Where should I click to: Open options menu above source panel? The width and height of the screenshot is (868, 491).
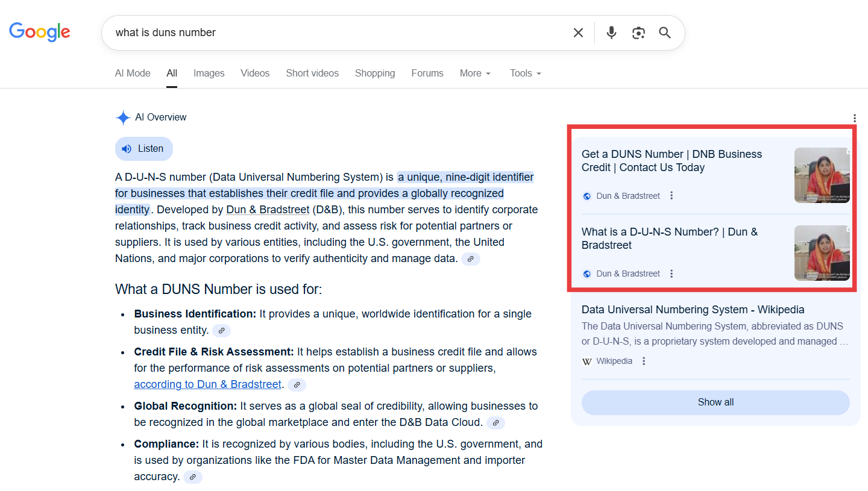(x=854, y=118)
